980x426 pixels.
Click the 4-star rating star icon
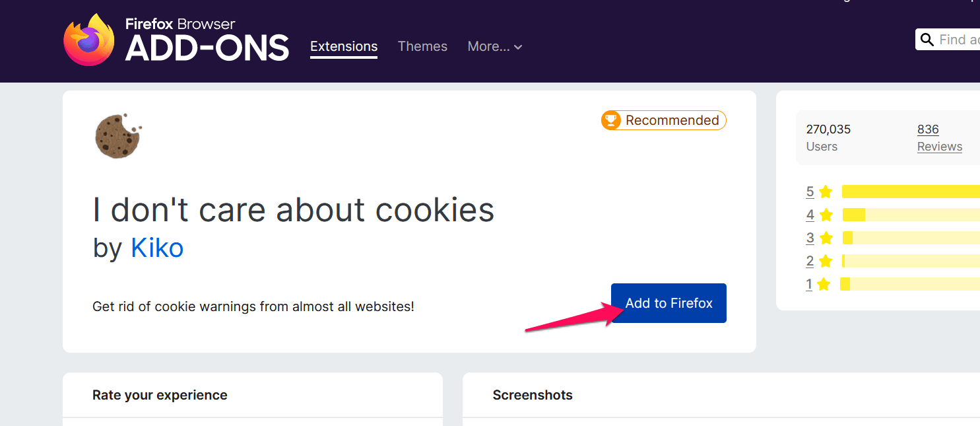click(x=826, y=215)
